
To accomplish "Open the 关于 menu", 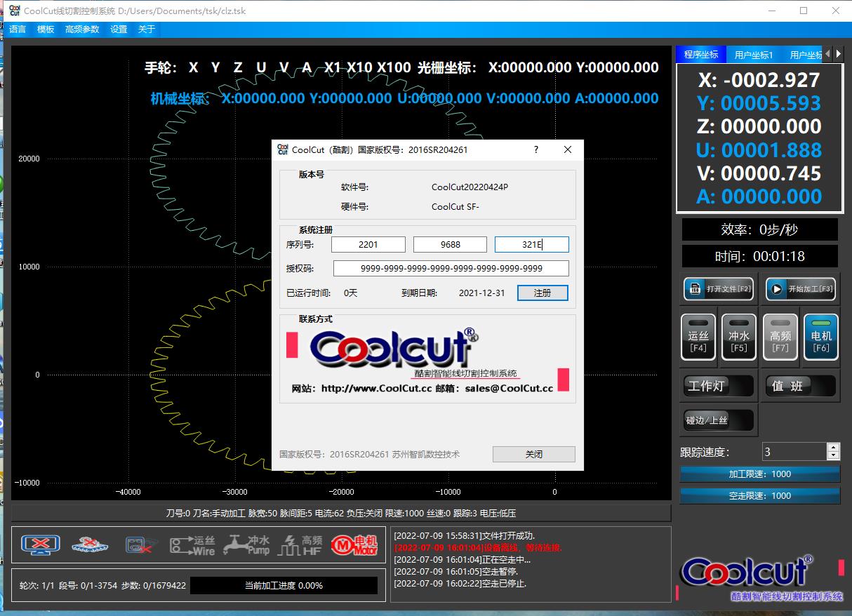I will pyautogui.click(x=147, y=29).
